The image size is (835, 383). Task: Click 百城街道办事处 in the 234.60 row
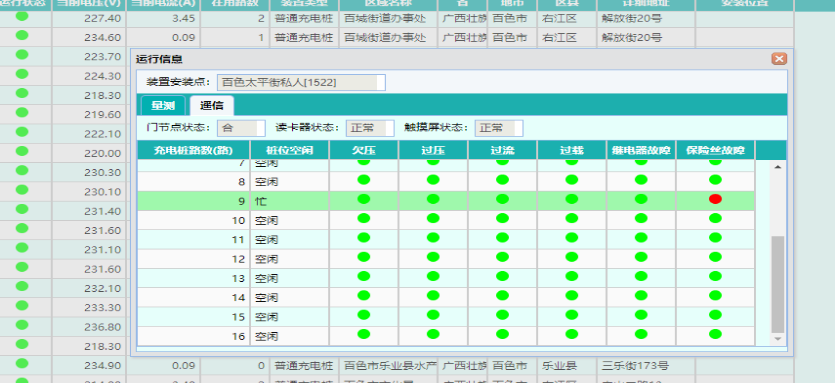(x=385, y=38)
